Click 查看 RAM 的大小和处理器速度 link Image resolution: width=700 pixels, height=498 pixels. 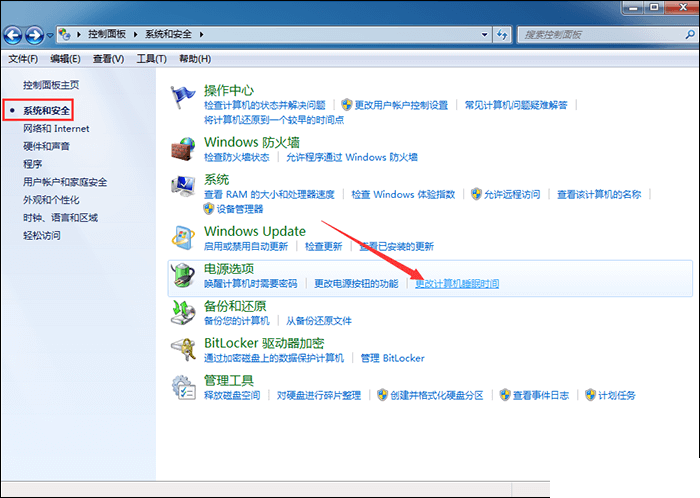[269, 195]
